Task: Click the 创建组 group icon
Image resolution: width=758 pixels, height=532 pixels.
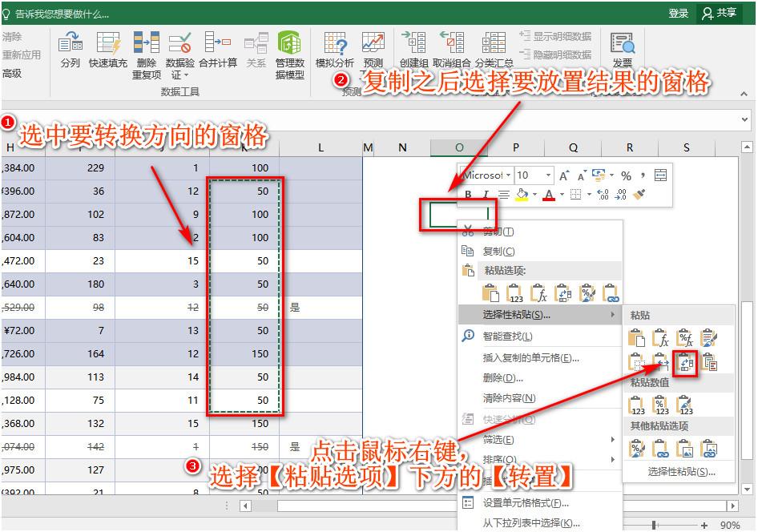Action: coord(413,42)
